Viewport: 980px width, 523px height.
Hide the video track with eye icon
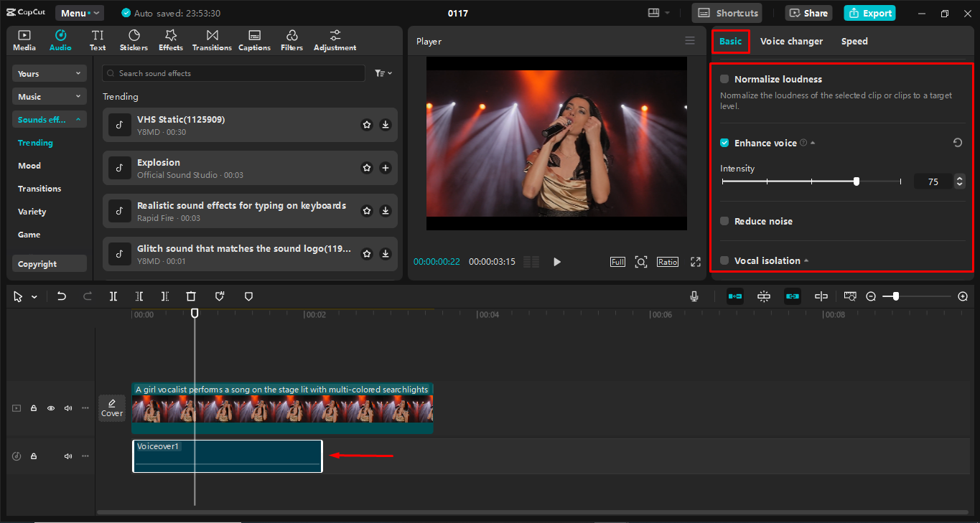(x=51, y=408)
